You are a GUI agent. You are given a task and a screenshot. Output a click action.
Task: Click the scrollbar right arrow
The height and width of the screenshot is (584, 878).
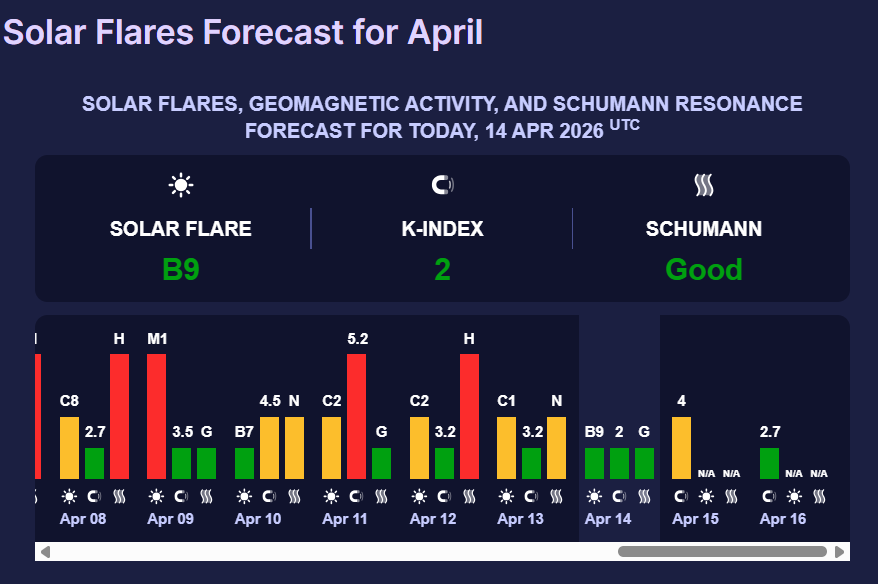[x=839, y=551]
